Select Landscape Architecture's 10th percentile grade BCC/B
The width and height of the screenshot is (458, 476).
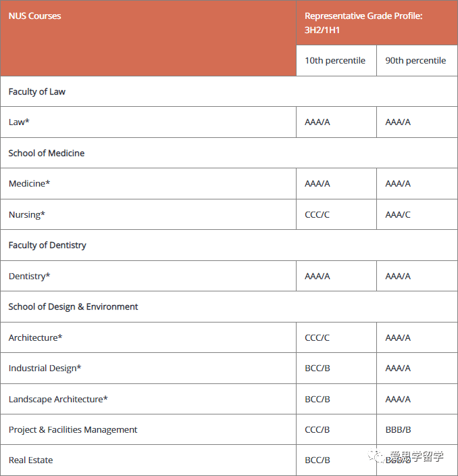point(317,399)
